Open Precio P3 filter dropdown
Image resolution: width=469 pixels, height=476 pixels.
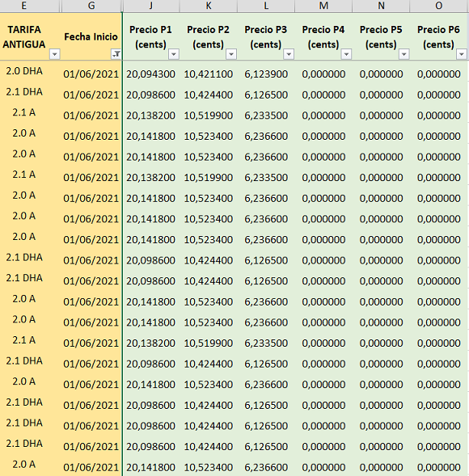[289, 54]
